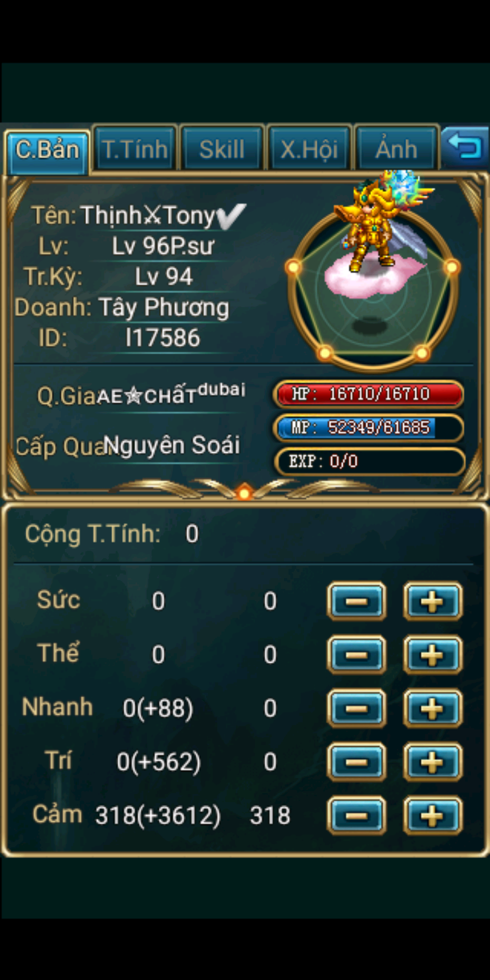This screenshot has width=490, height=980.
Task: Open the Ảnh tab
Action: click(396, 149)
